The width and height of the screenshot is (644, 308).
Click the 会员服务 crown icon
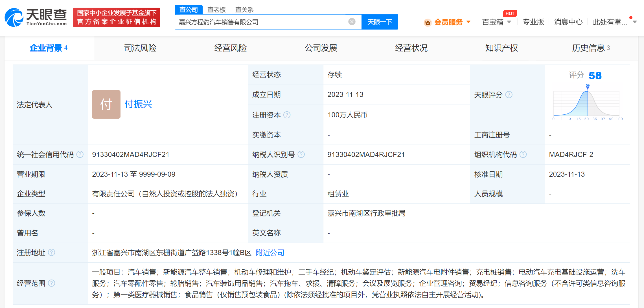tap(428, 22)
